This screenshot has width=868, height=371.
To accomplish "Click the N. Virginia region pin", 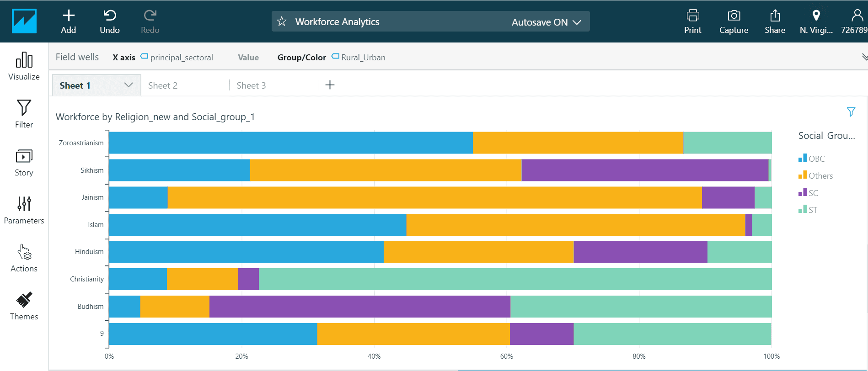I will [x=816, y=16].
